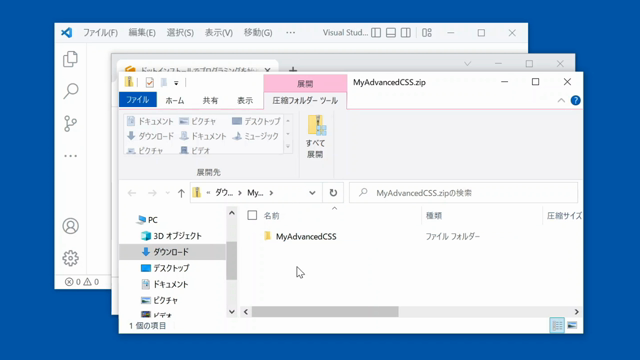The image size is (640, 360).
Task: Go up one folder level in Explorer
Action: pos(181,193)
